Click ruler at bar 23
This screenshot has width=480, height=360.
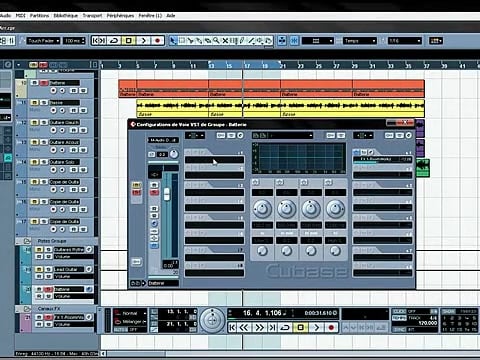coord(300,66)
